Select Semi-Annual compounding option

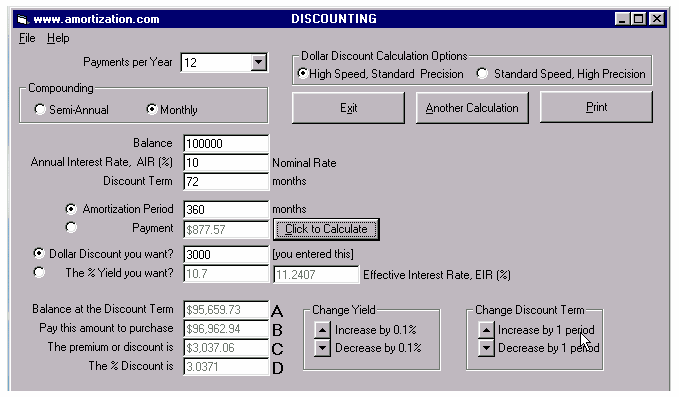40,110
